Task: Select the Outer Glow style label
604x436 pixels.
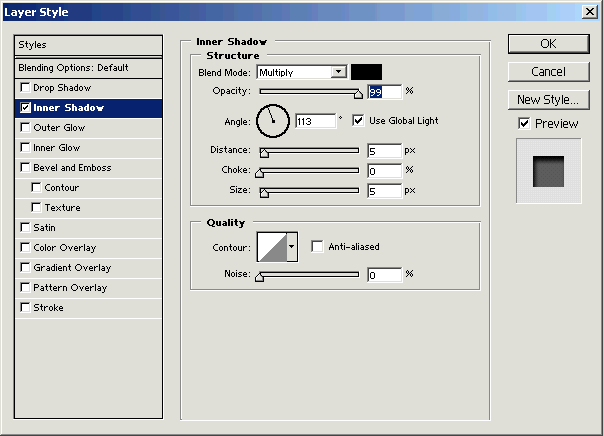Action: coord(59,128)
